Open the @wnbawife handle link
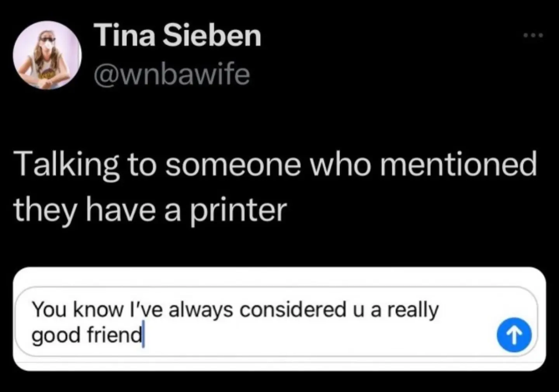The width and height of the screenshot is (559, 392). [172, 74]
